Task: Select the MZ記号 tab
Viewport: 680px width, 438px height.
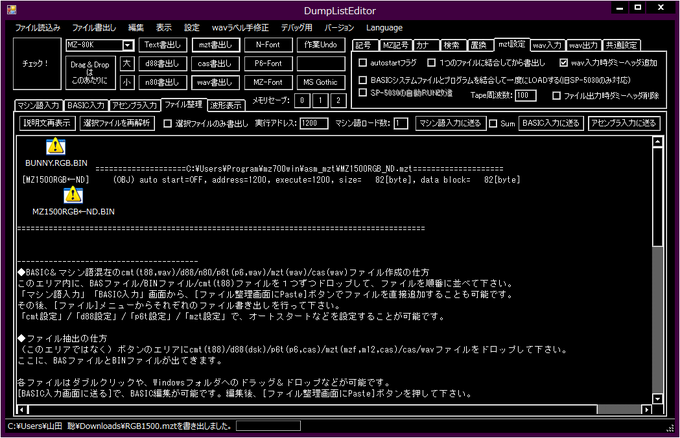Action: 395,45
